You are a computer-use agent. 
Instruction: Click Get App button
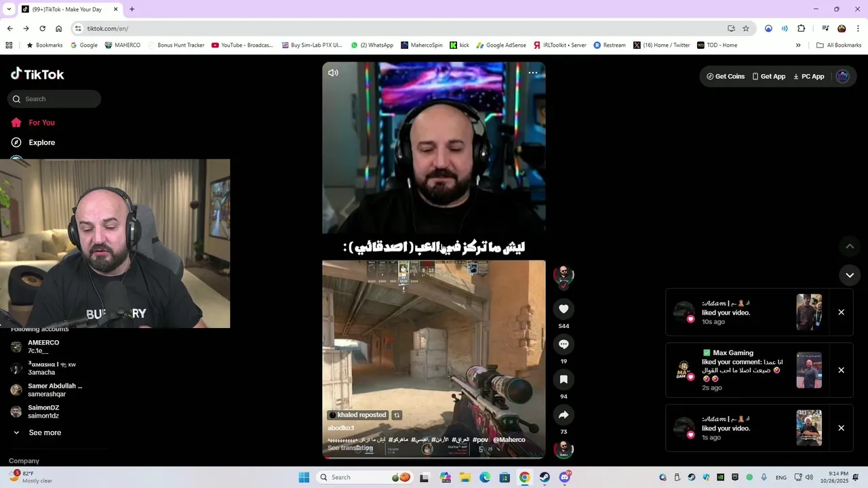coord(768,77)
